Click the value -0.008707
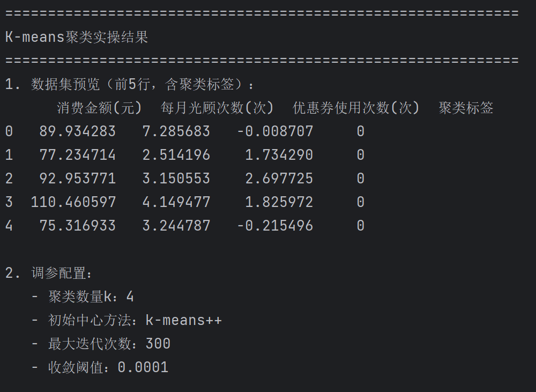The image size is (536, 392). click(x=275, y=131)
